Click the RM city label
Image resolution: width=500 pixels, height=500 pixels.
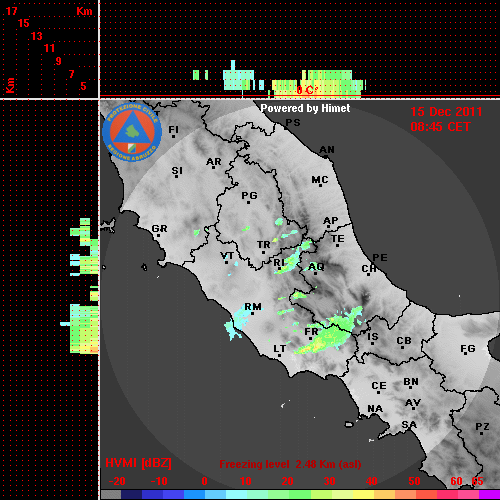click(x=253, y=307)
